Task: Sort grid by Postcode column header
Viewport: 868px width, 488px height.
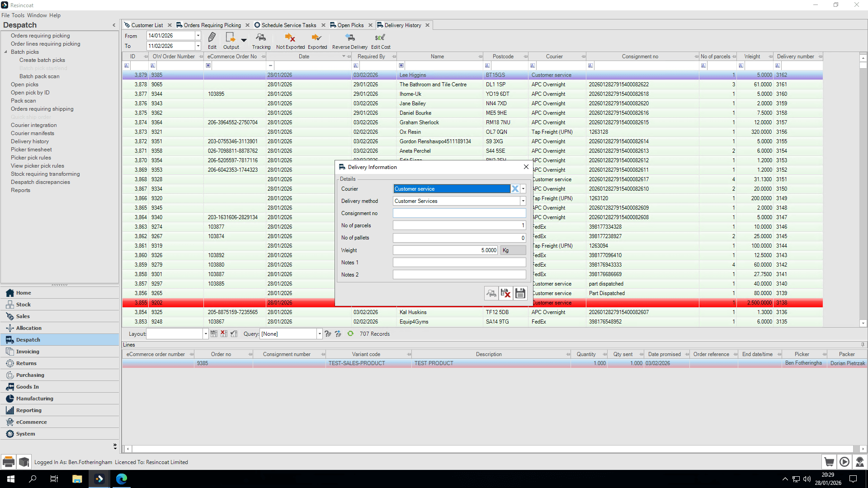Action: (503, 56)
